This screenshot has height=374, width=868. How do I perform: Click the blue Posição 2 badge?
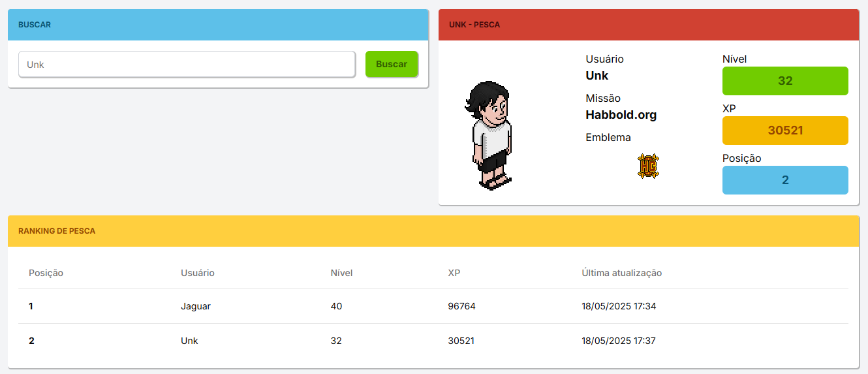(784, 180)
